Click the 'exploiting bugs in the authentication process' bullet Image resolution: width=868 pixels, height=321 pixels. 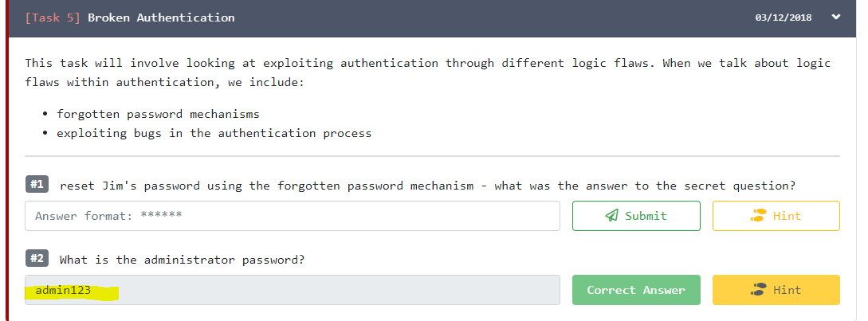click(x=214, y=133)
